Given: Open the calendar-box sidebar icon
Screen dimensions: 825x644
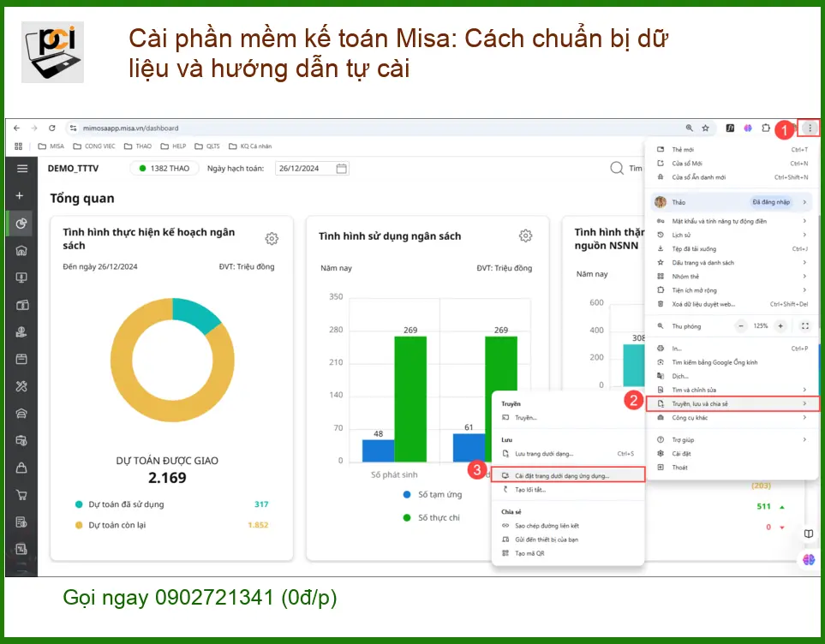Looking at the screenshot, I should tap(21, 360).
